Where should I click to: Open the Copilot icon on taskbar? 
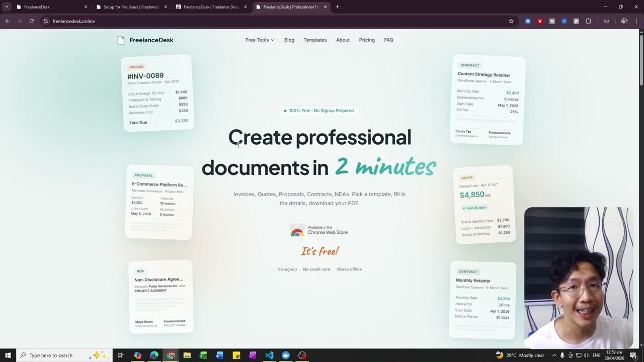click(x=137, y=355)
